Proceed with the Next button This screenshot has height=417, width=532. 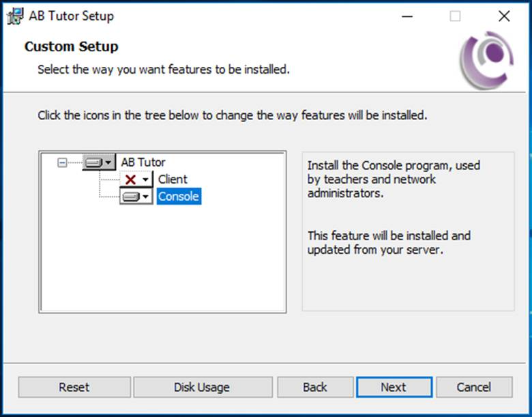394,387
